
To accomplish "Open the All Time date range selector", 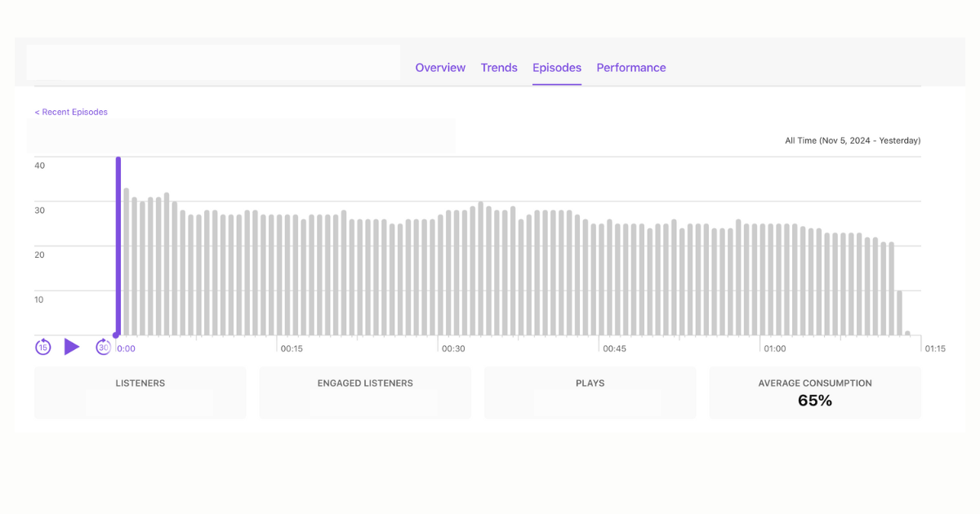I will tap(853, 140).
